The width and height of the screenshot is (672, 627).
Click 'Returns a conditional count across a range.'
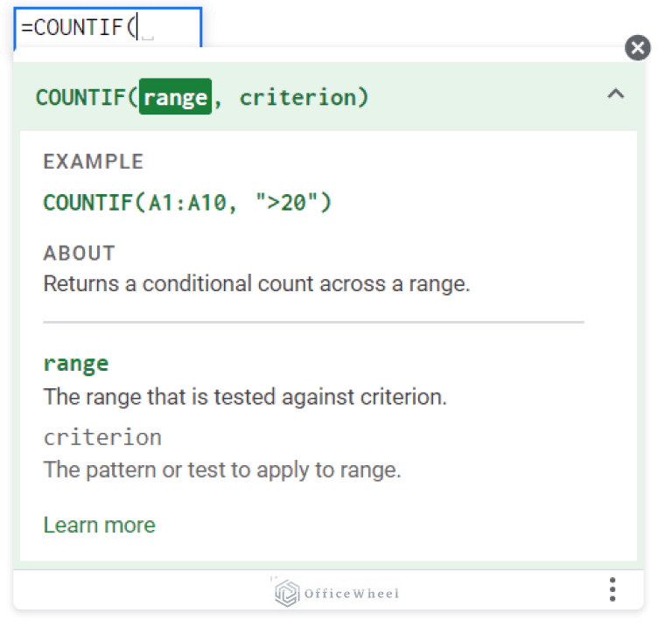[x=256, y=283]
